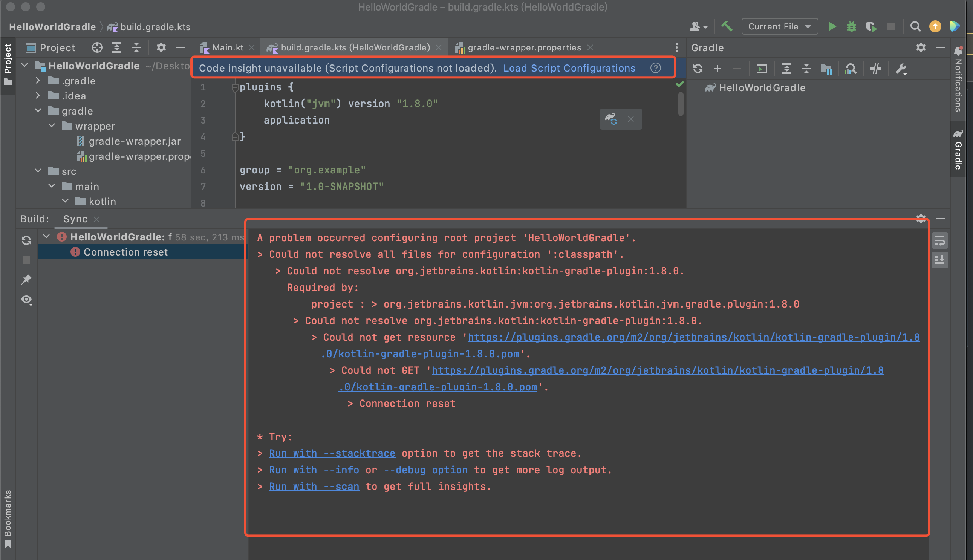
Task: Pin the Sync tab with pin icon
Action: click(26, 280)
